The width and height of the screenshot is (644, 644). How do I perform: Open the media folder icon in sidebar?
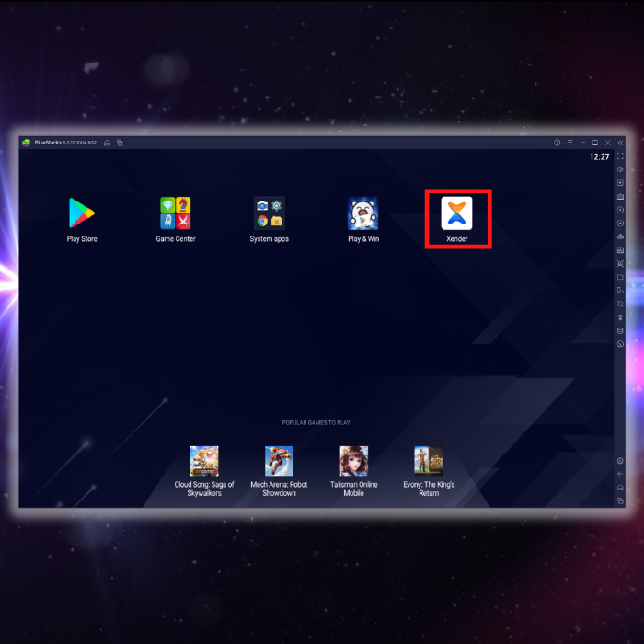[x=621, y=277]
